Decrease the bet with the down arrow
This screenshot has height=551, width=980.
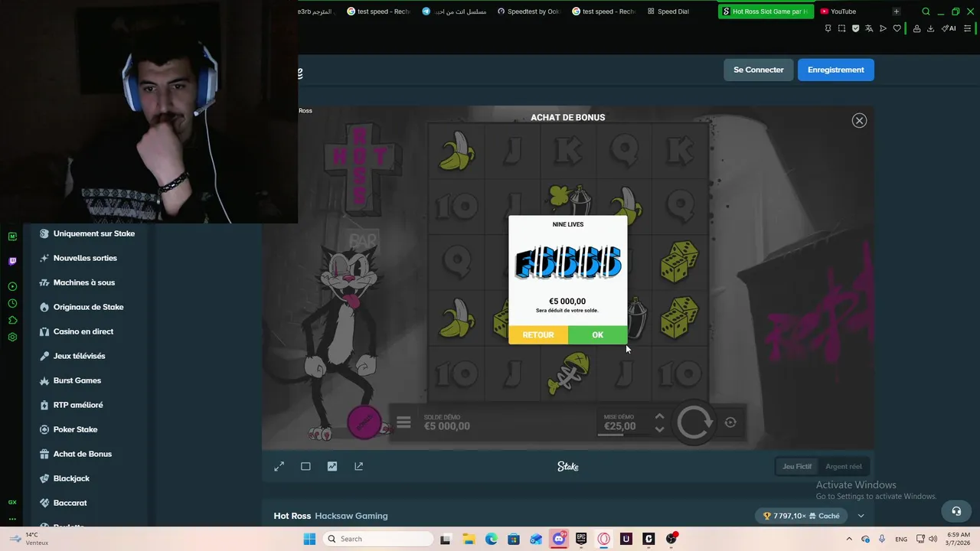pyautogui.click(x=659, y=429)
